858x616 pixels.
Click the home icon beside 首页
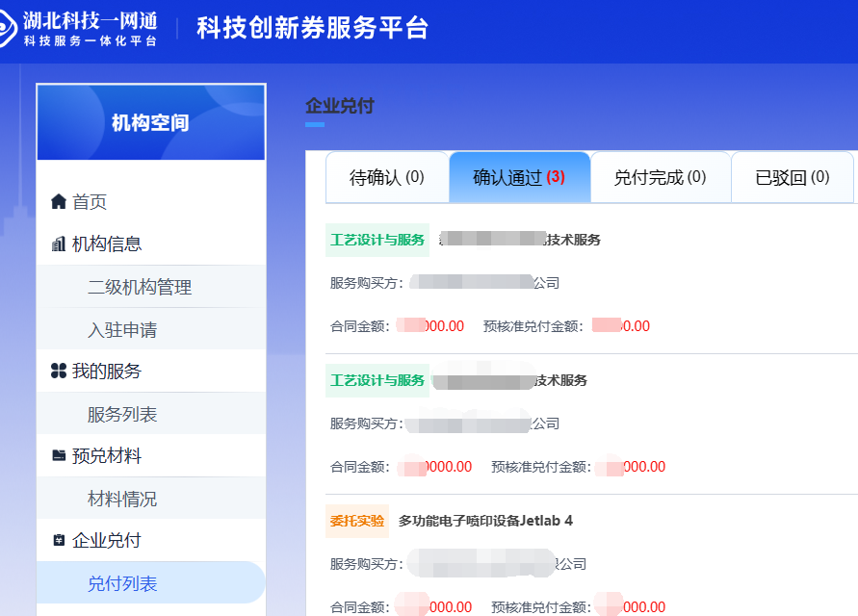click(x=59, y=202)
